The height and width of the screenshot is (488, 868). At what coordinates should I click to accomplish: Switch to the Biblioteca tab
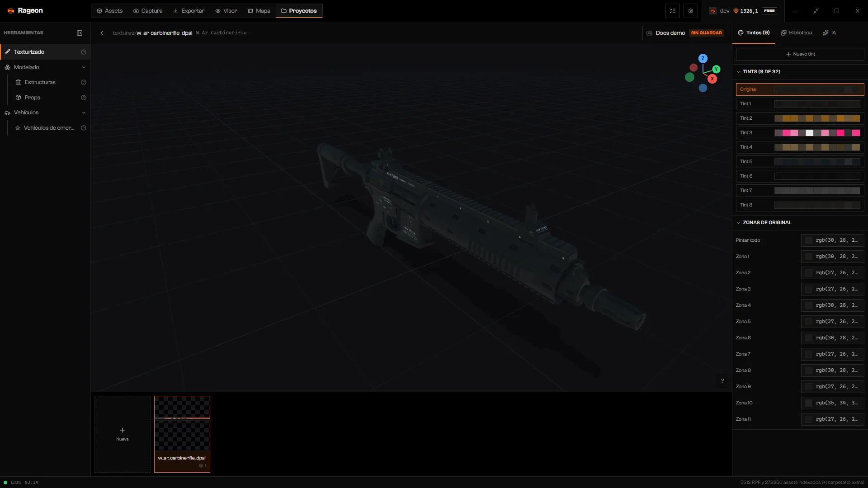[797, 33]
